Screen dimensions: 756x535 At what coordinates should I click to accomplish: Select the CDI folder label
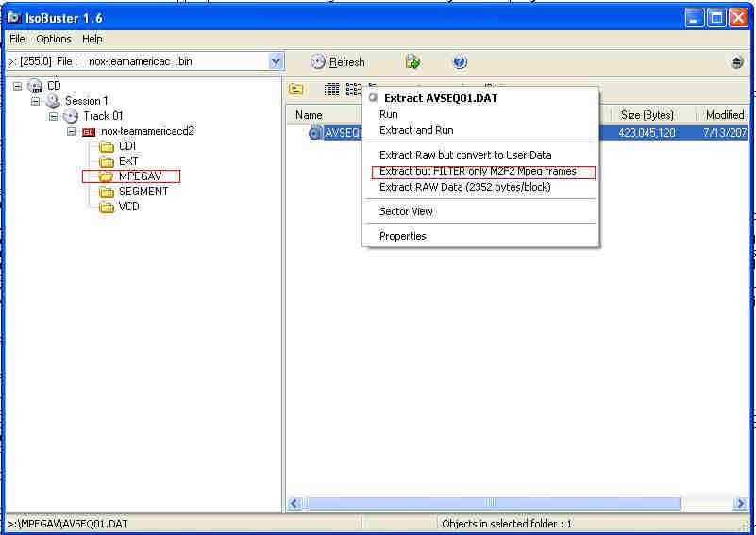127,146
